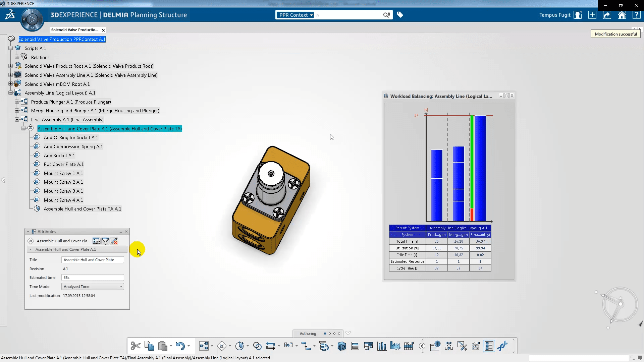Toggle the attributes list panel button
Viewport: 644px width, 362px height.
coord(489,346)
